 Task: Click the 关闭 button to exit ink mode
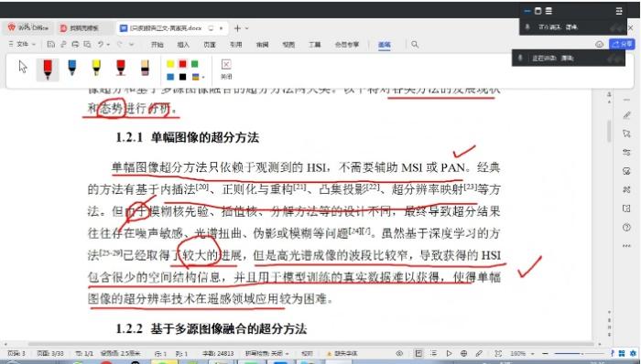point(226,69)
